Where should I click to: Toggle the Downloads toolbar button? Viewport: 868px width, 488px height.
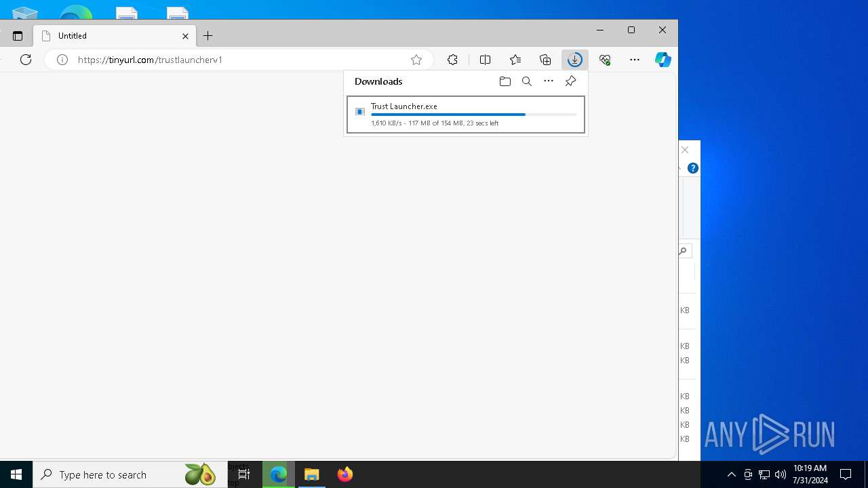click(x=575, y=60)
